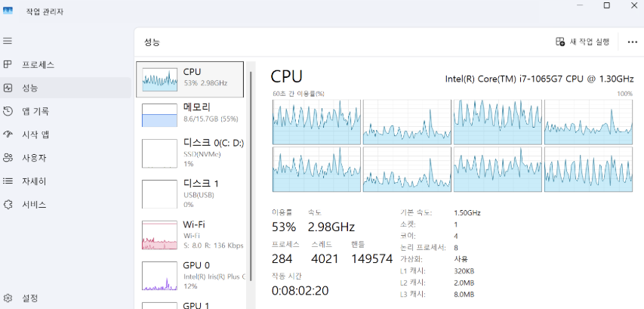
Task: Select the 성능 performance sidebar icon
Action: (8, 88)
